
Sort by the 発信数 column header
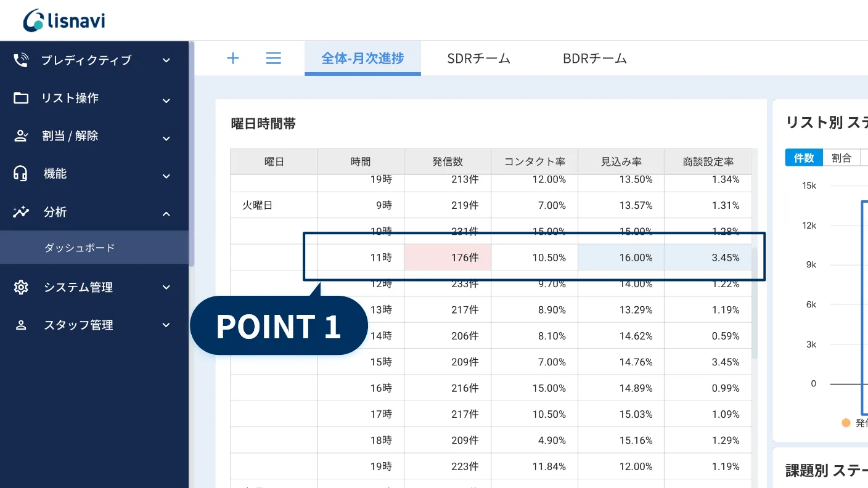[448, 161]
